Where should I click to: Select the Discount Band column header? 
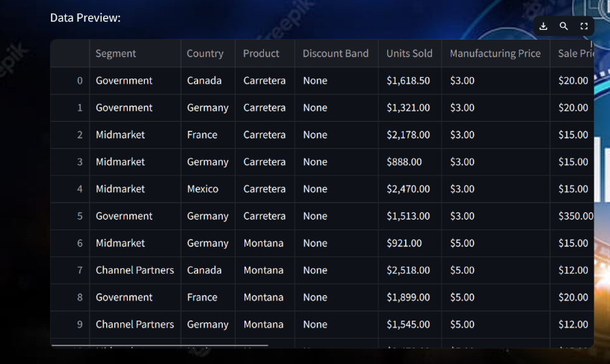click(336, 53)
